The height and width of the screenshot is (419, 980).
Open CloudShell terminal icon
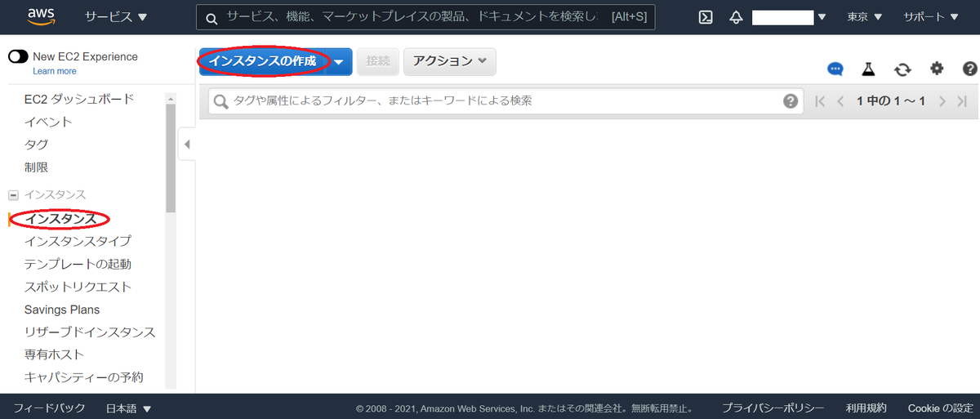(707, 17)
